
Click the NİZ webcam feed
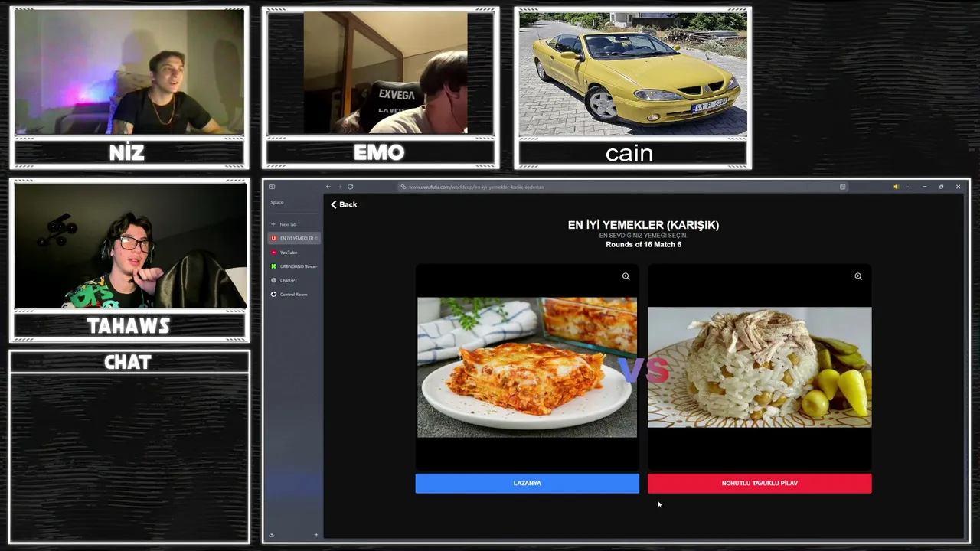129,73
